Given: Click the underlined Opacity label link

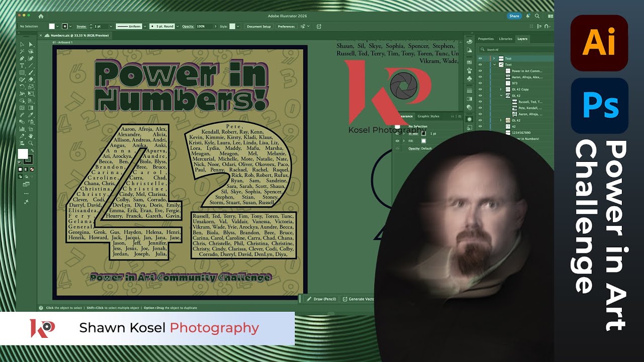Looking at the screenshot, I should point(188,26).
